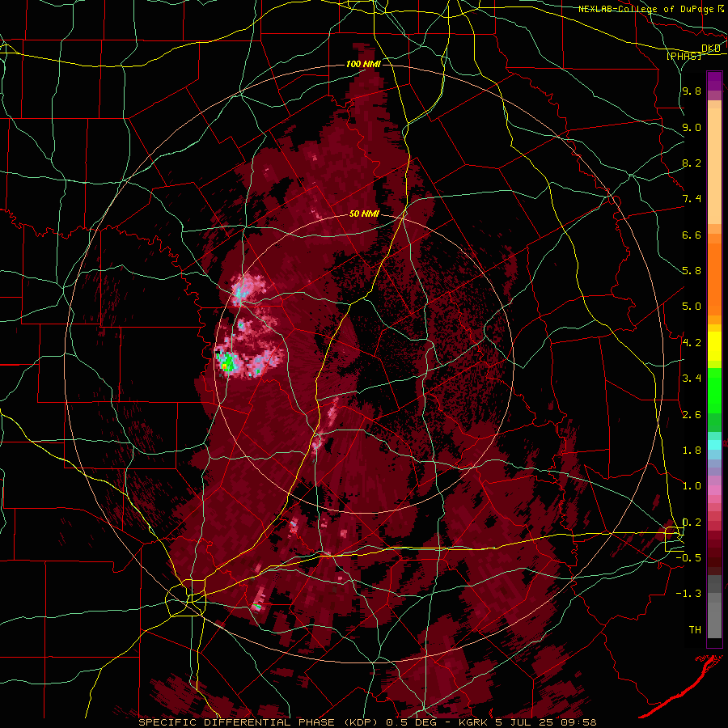Click the NEXLAB-College of DuPage credit text
This screenshot has height=728, width=728.
[x=645, y=9]
